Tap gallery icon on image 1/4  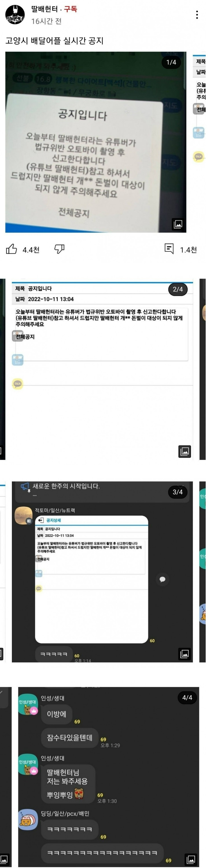click(178, 224)
